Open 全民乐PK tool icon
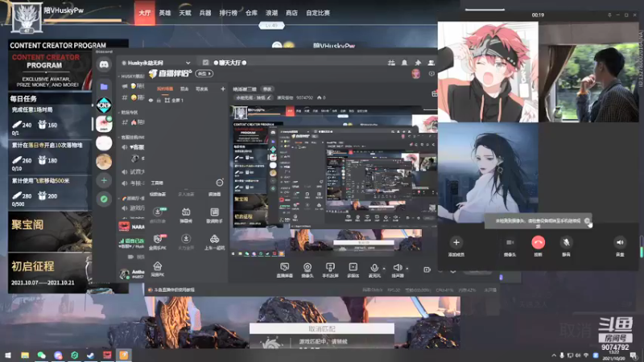Viewport: 644px width, 362px height. 157,242
